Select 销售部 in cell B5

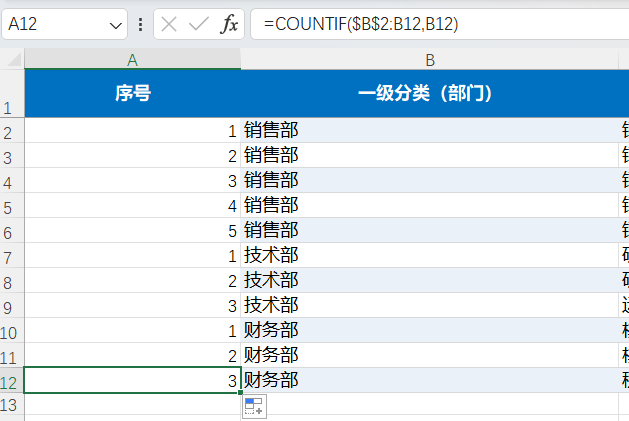430,205
